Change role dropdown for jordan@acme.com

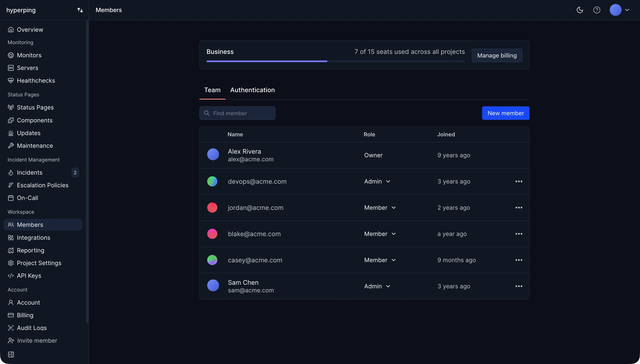point(380,208)
